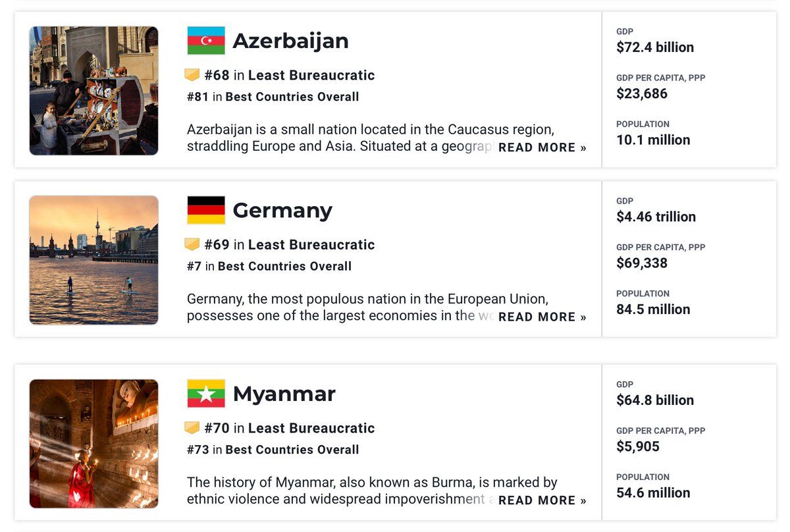The image size is (790, 532).
Task: Click Germany's $4.46 trillion GDP figure
Action: (656, 217)
